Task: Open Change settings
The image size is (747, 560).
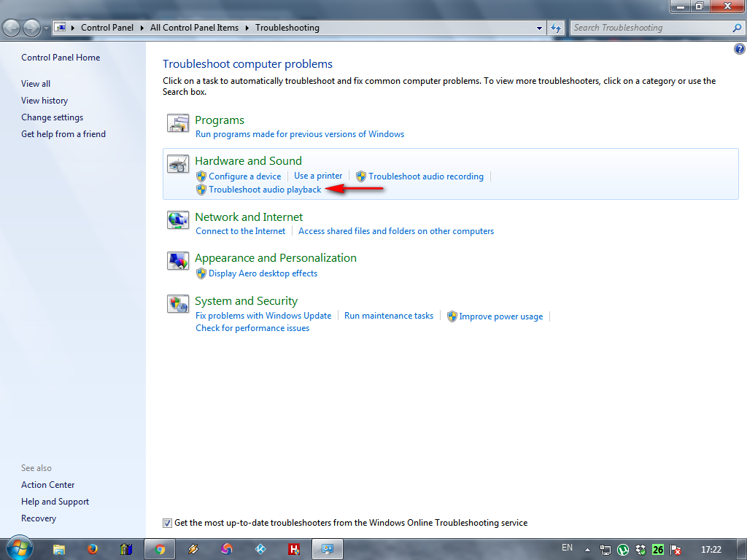Action: 52,117
